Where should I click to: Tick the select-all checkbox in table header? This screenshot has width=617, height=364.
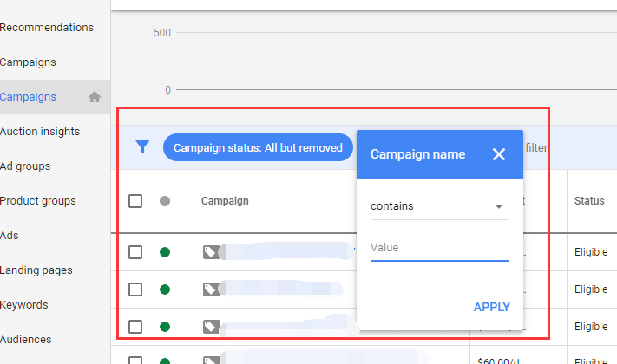pyautogui.click(x=135, y=201)
